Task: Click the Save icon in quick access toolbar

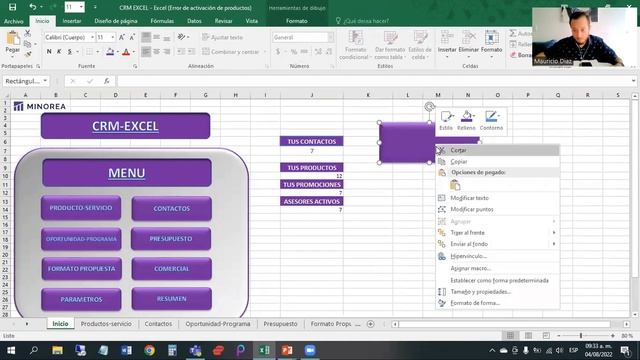Action: point(13,7)
